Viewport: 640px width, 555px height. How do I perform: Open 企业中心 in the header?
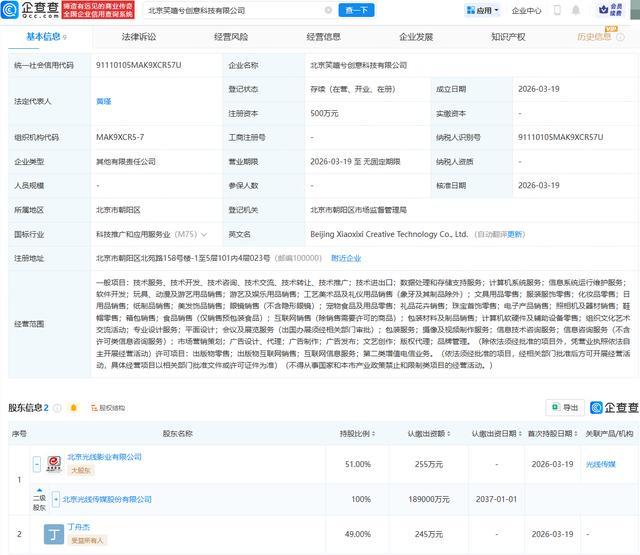(526, 11)
